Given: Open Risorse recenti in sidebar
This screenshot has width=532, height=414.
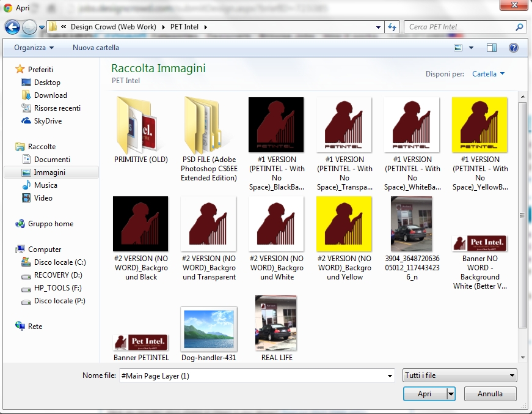Looking at the screenshot, I should click(51, 108).
